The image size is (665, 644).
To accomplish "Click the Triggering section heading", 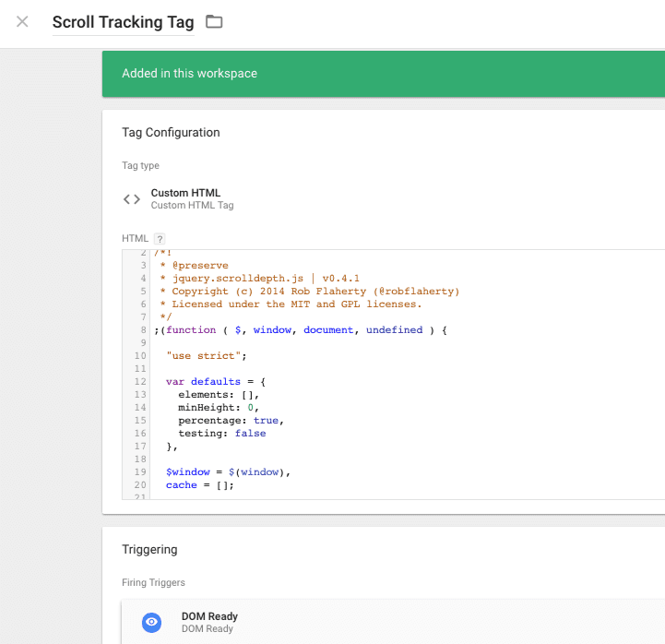I will pos(149,549).
